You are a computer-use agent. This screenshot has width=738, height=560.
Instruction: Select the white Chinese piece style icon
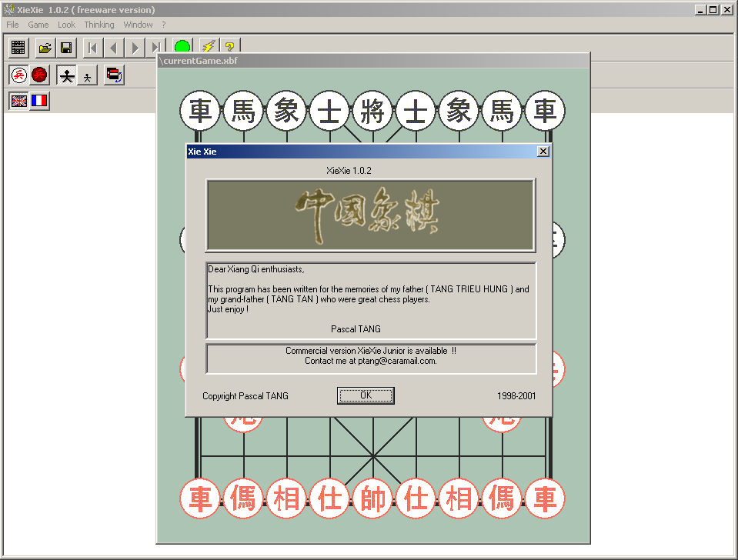[x=18, y=75]
